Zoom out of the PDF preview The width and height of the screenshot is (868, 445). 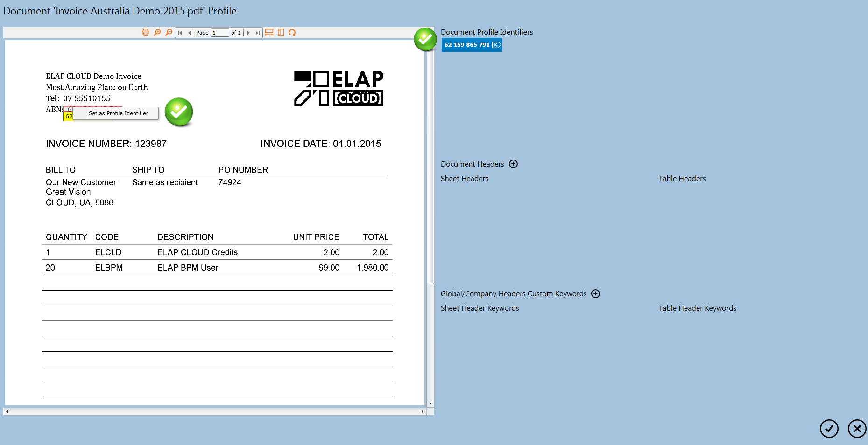coord(169,33)
